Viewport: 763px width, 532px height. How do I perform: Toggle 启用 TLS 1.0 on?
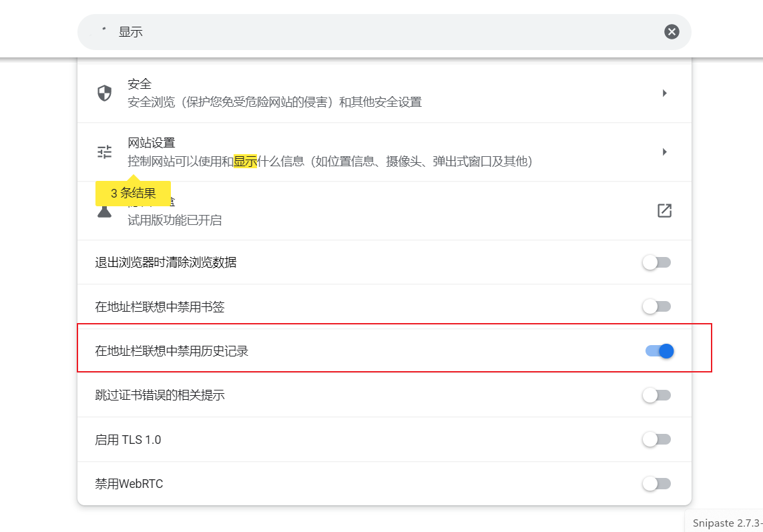tap(657, 439)
